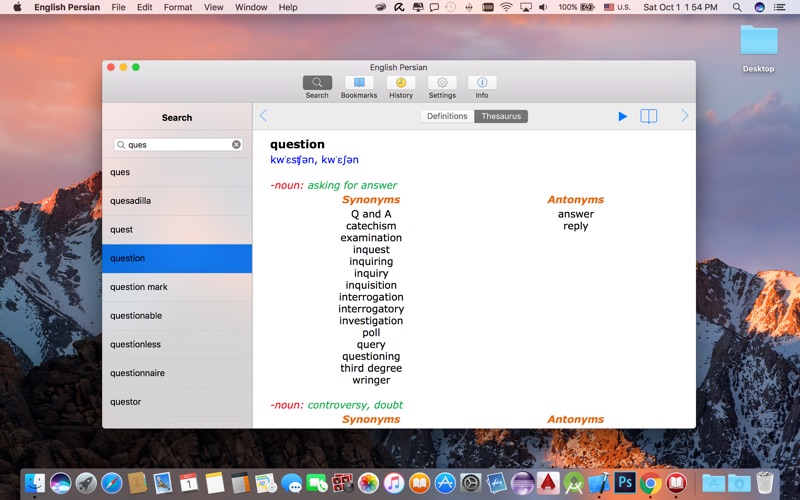Open the History toolbar item

(x=401, y=87)
